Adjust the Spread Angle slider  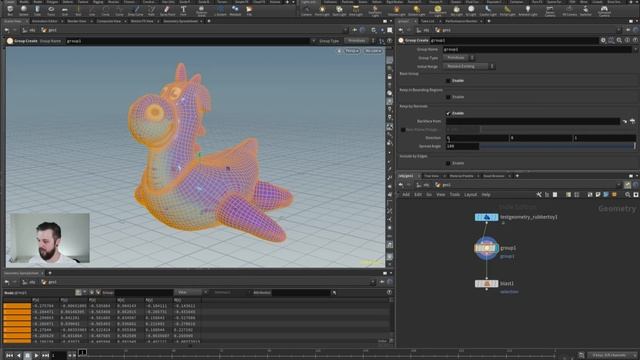pos(557,146)
